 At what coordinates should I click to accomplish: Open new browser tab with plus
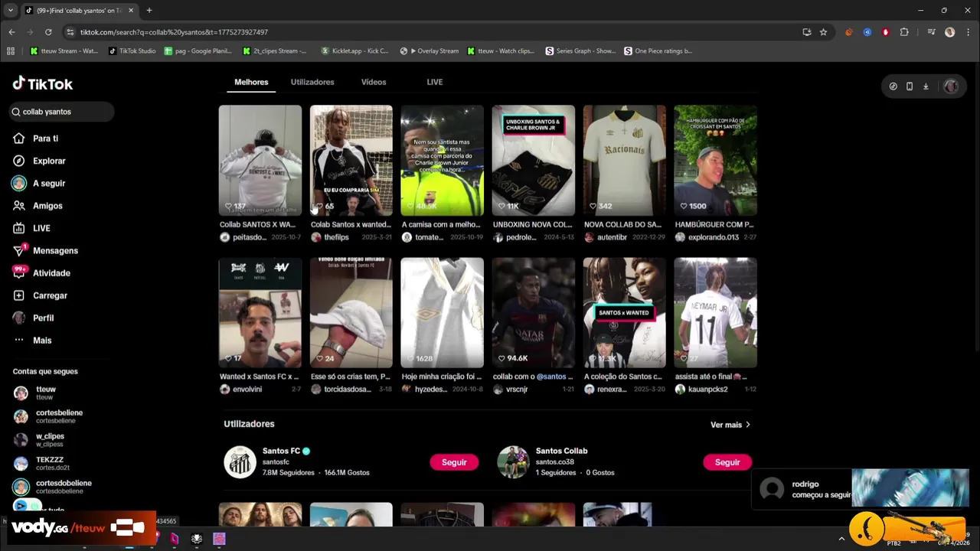pyautogui.click(x=149, y=11)
